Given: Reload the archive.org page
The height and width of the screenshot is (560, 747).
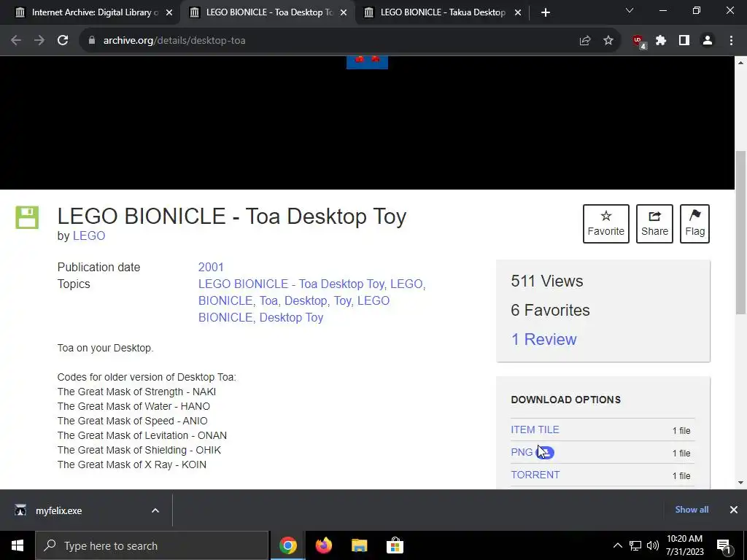Looking at the screenshot, I should 63,41.
